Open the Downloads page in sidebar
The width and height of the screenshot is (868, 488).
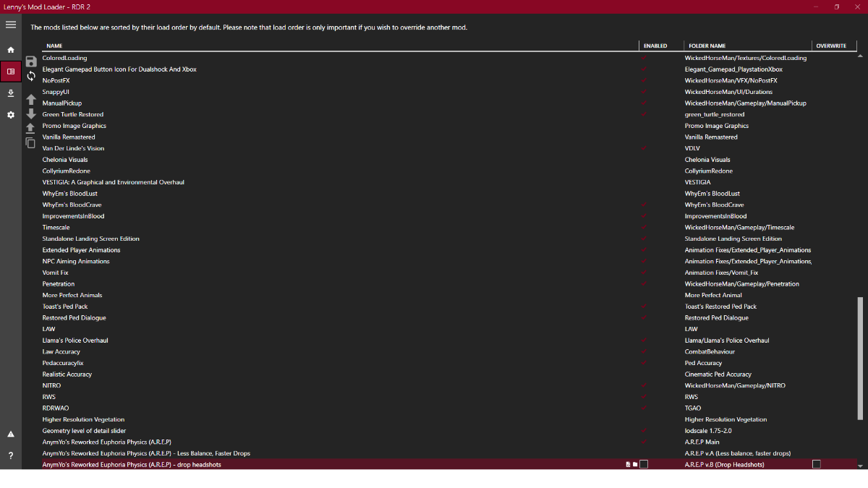(x=10, y=93)
